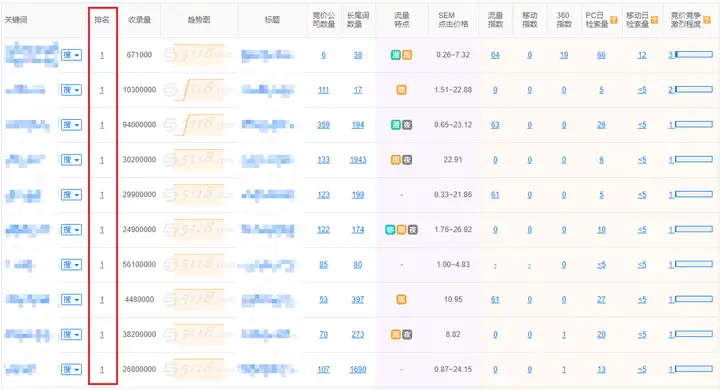Click gray 夜 traffic icon in 30200000 row
This screenshot has width=720, height=390.
tap(407, 160)
